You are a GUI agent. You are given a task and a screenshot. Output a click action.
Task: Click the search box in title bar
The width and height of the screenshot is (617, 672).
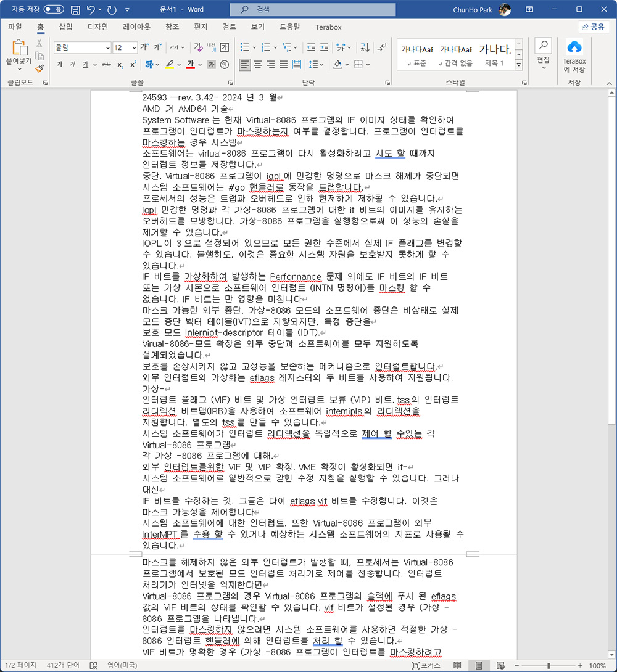tap(313, 9)
